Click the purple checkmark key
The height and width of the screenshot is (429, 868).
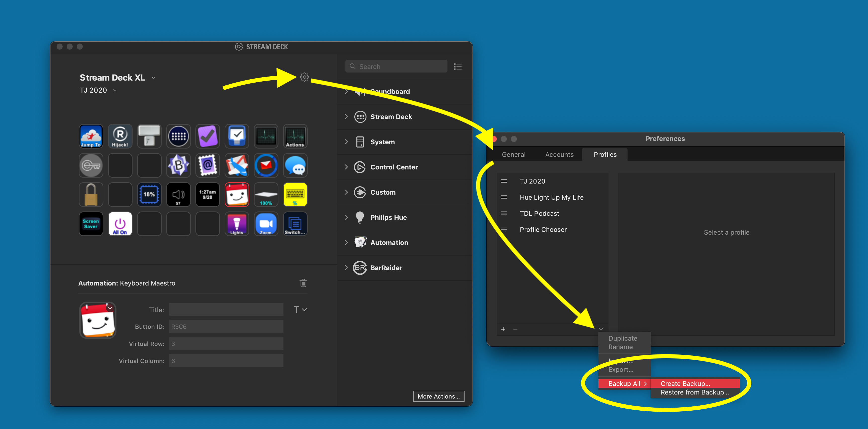(x=208, y=136)
